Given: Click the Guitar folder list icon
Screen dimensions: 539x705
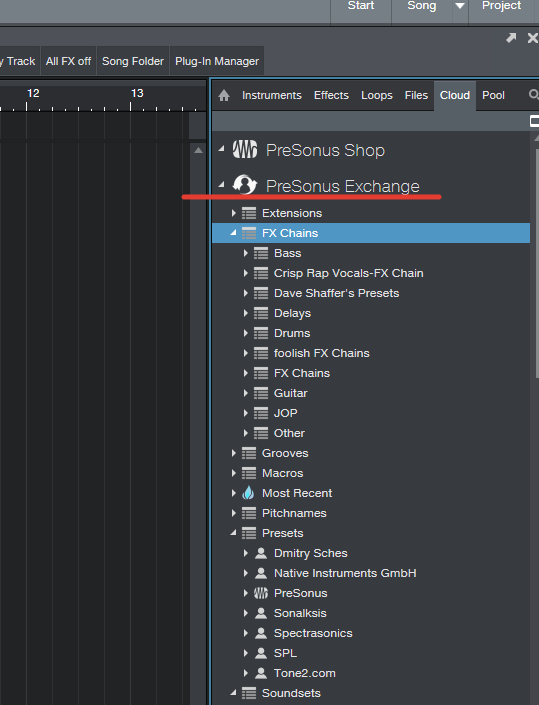Looking at the screenshot, I should (261, 393).
